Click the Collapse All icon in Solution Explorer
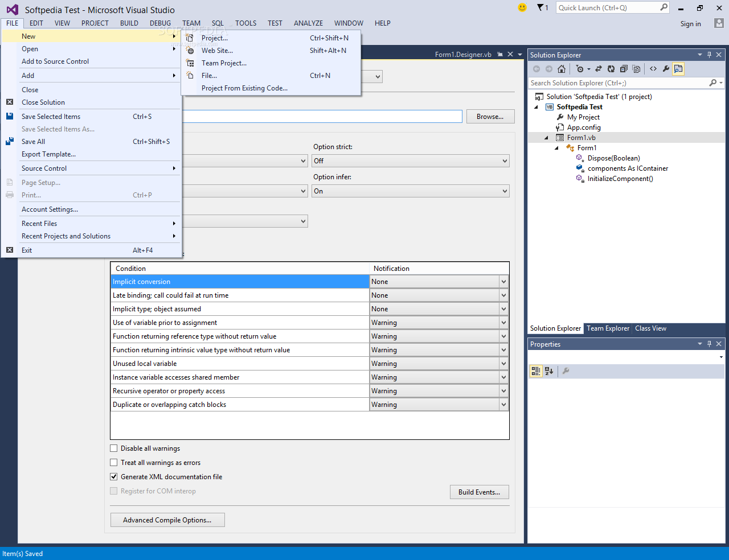The height and width of the screenshot is (560, 729). (x=624, y=69)
